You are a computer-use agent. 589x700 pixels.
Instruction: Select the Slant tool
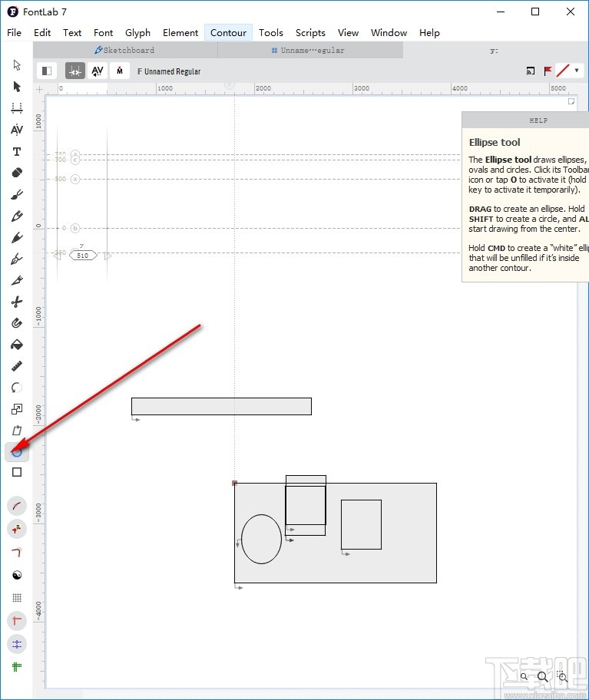click(x=17, y=431)
